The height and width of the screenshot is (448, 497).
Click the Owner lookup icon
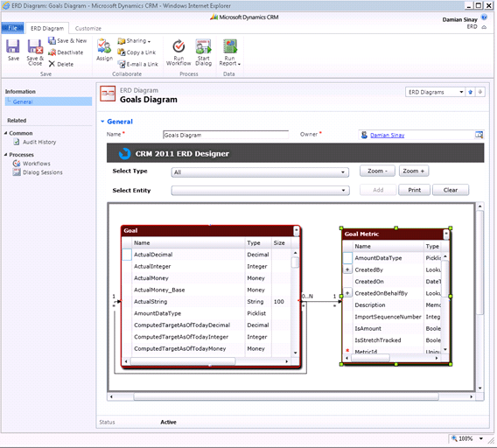point(479,135)
